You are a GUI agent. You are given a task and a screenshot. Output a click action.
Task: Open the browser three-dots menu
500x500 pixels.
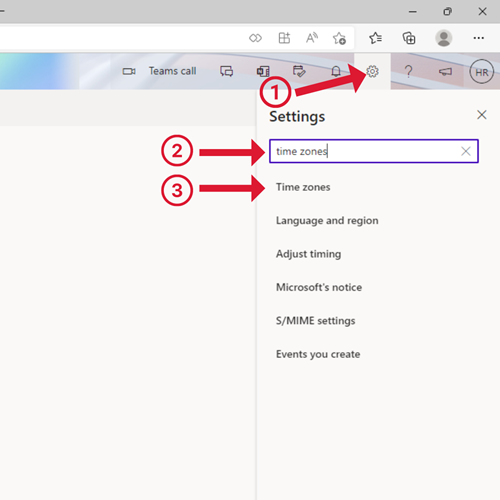479,38
